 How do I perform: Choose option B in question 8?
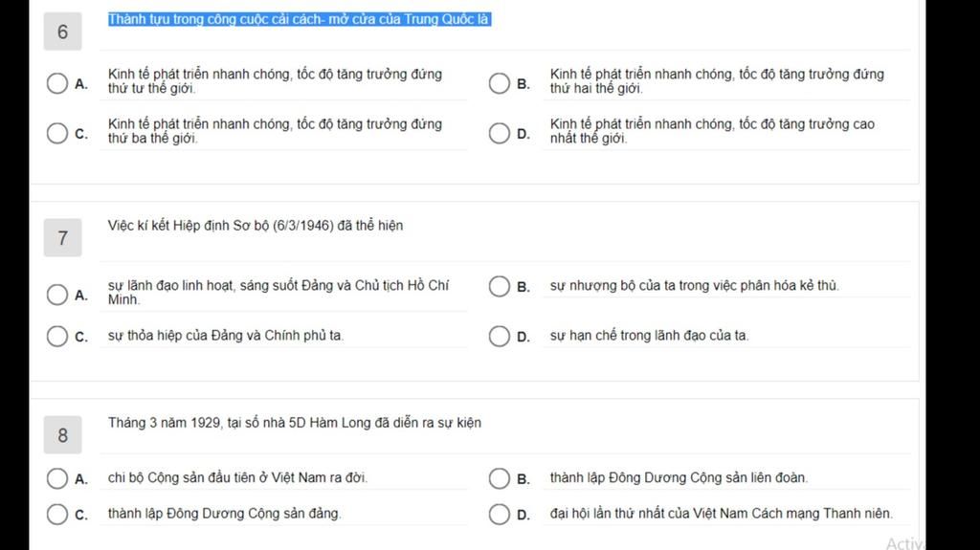pos(500,479)
